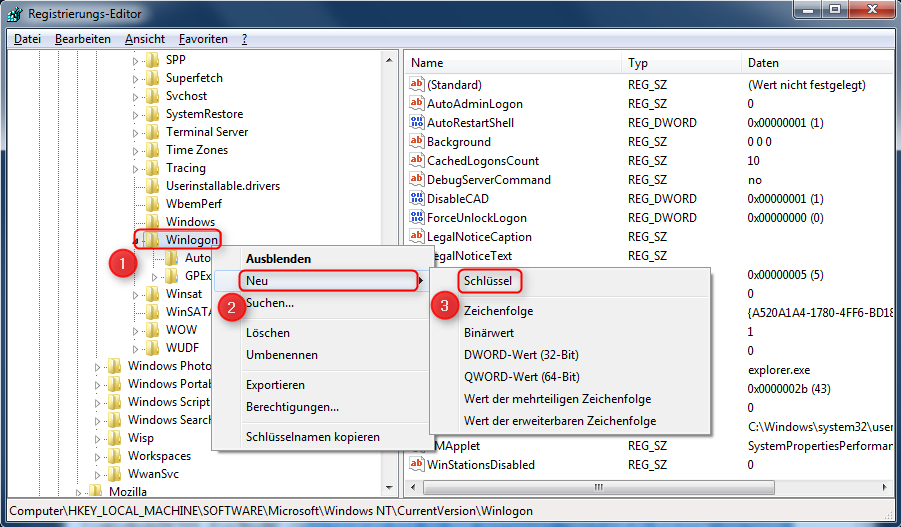Click the Mozilla folder icon
901x527 pixels.
pos(95,492)
